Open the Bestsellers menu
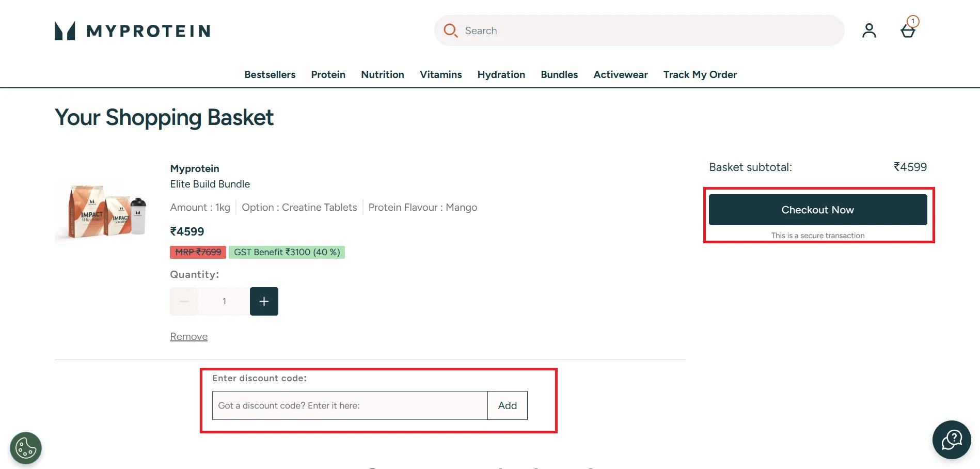 (x=270, y=74)
